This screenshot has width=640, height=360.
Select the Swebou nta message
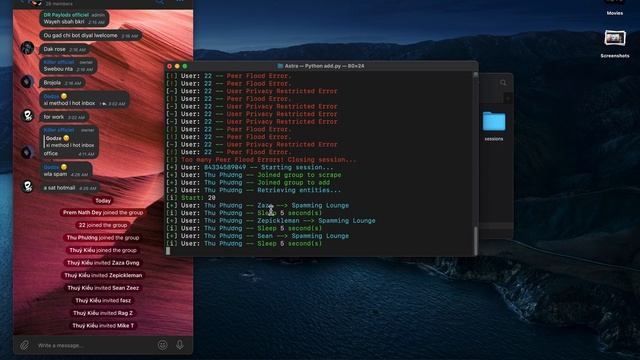[68, 66]
